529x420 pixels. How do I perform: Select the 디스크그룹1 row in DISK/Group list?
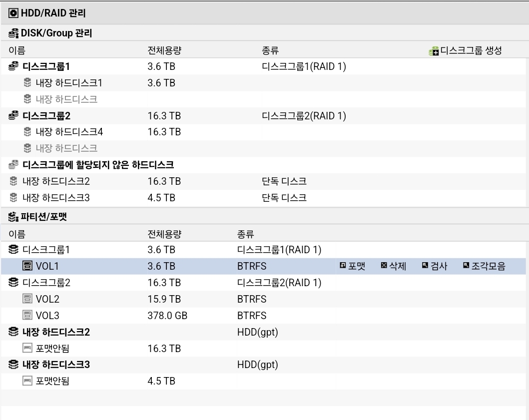tap(263, 66)
